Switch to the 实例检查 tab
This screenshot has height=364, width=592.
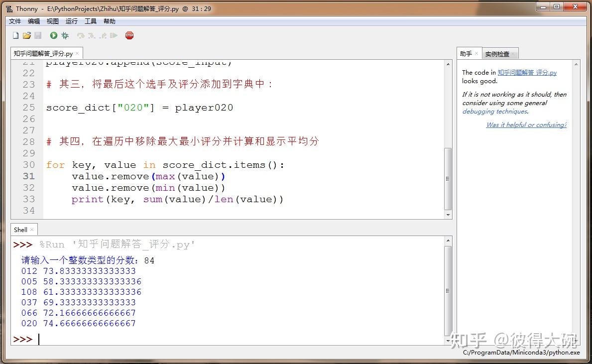click(x=497, y=54)
